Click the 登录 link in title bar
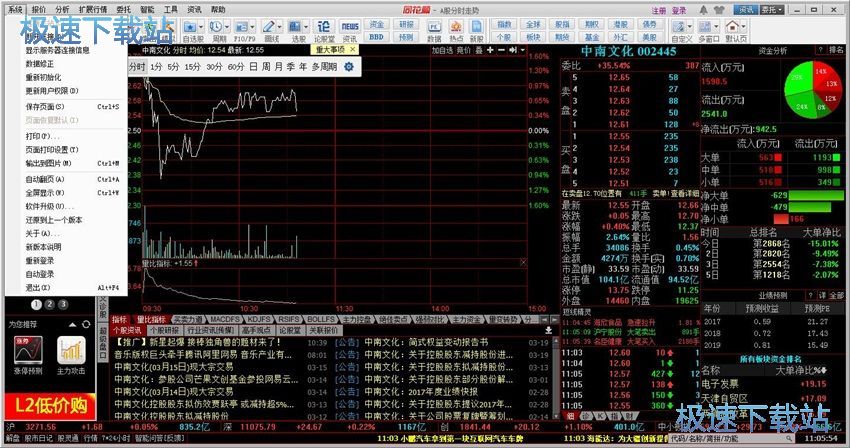850x448 pixels. [679, 10]
